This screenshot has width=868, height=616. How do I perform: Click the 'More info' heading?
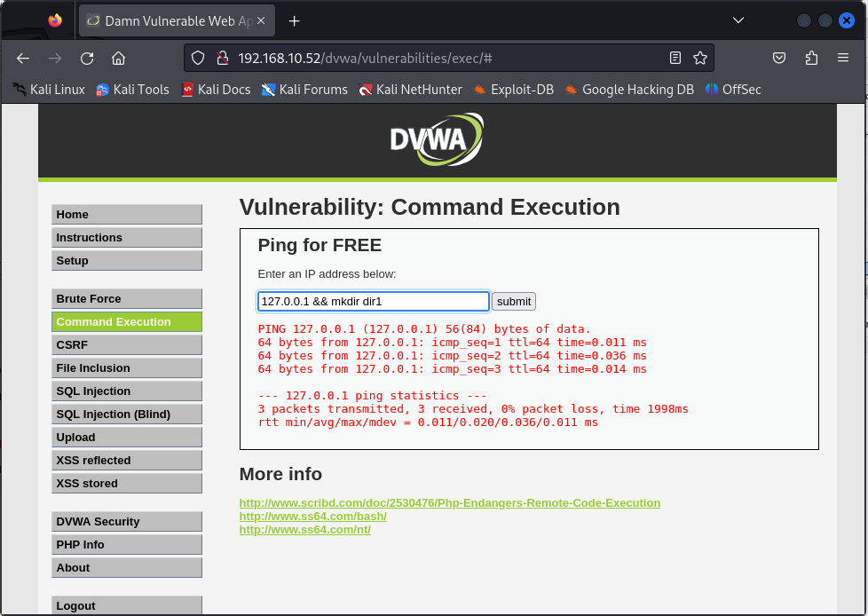280,474
